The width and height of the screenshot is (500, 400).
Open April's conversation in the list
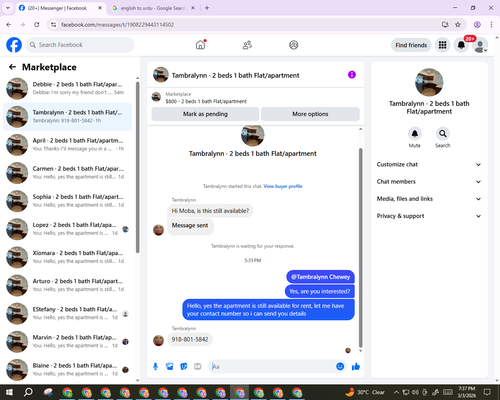coord(67,145)
